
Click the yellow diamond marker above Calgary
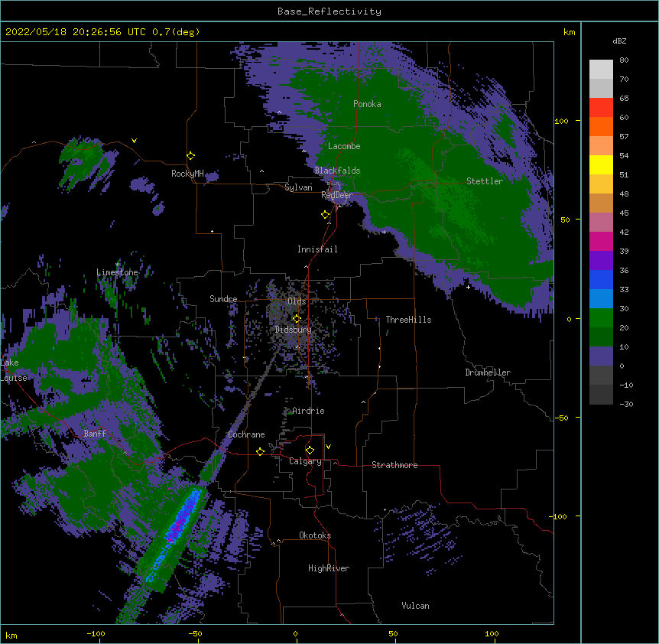pyautogui.click(x=310, y=450)
